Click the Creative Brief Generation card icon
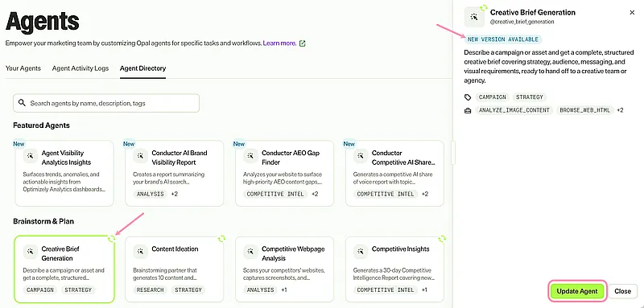Image resolution: width=644 pixels, height=308 pixels. 30,252
